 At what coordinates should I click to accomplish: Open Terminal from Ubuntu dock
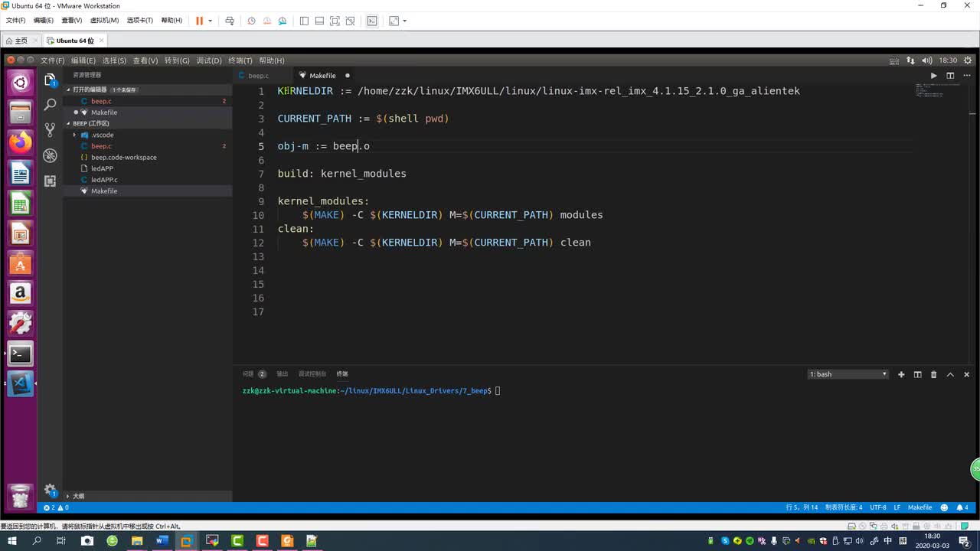point(21,354)
